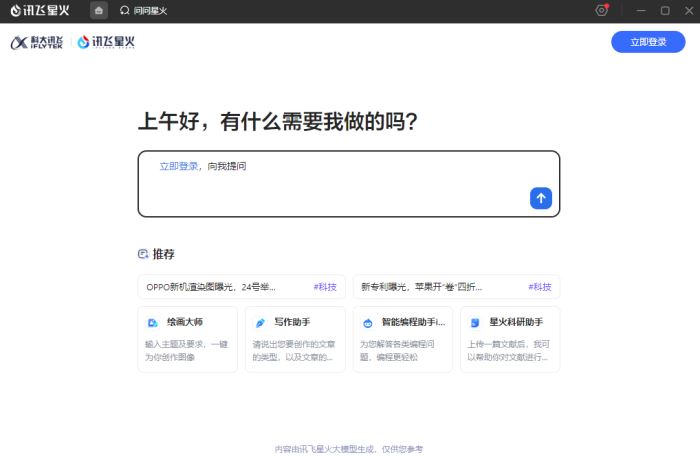This screenshot has height=457, width=700.
Task: Open the OPPO新机渲染图曝光 recommended topic
Action: [241, 287]
